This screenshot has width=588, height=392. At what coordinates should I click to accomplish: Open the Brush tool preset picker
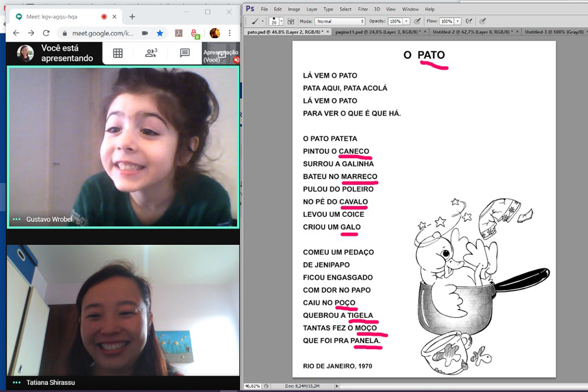255,21
